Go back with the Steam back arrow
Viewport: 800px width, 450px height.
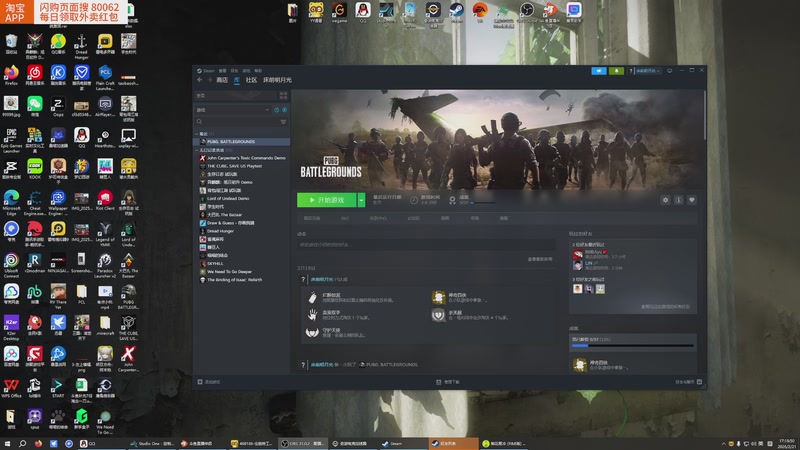[200, 80]
